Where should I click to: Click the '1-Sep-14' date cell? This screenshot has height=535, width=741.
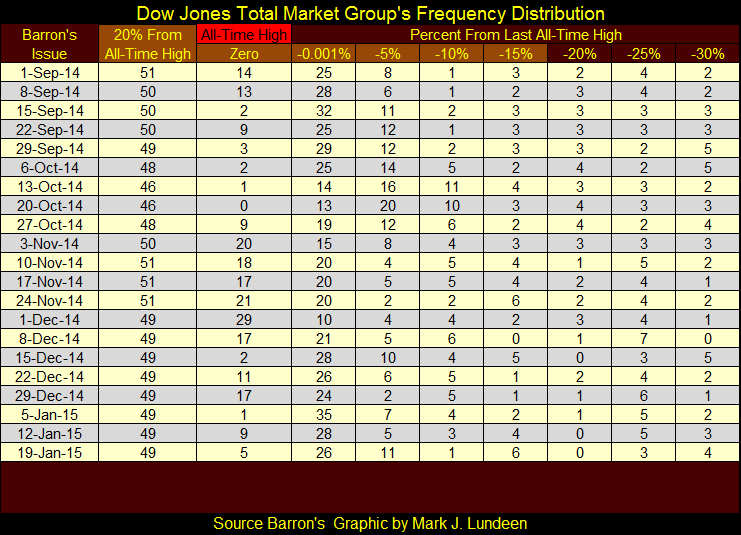(x=50, y=73)
